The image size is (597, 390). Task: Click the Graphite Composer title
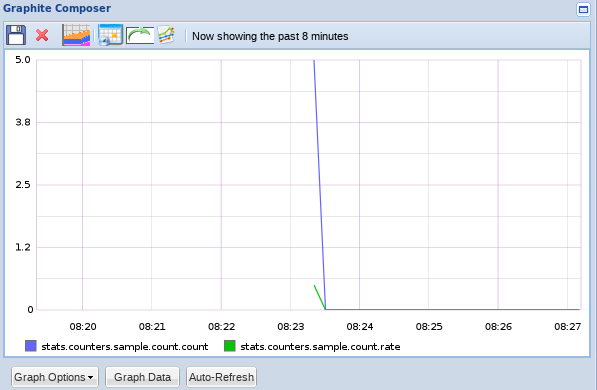pyautogui.click(x=57, y=8)
